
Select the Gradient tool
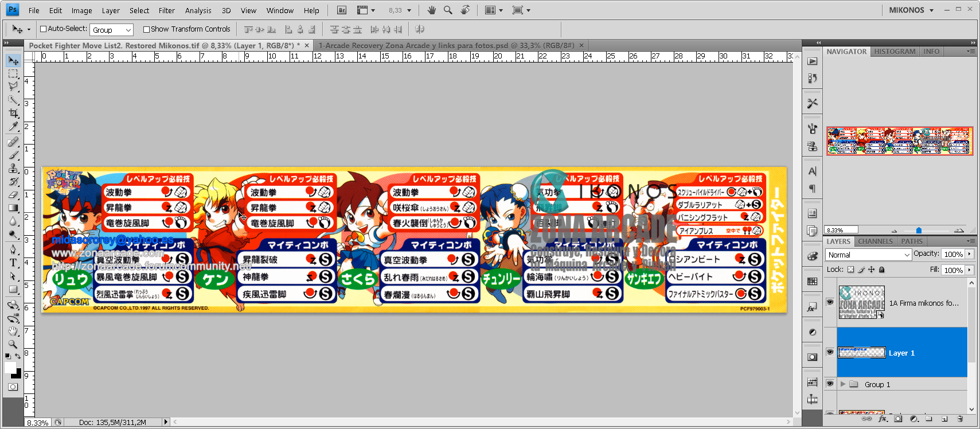point(13,208)
